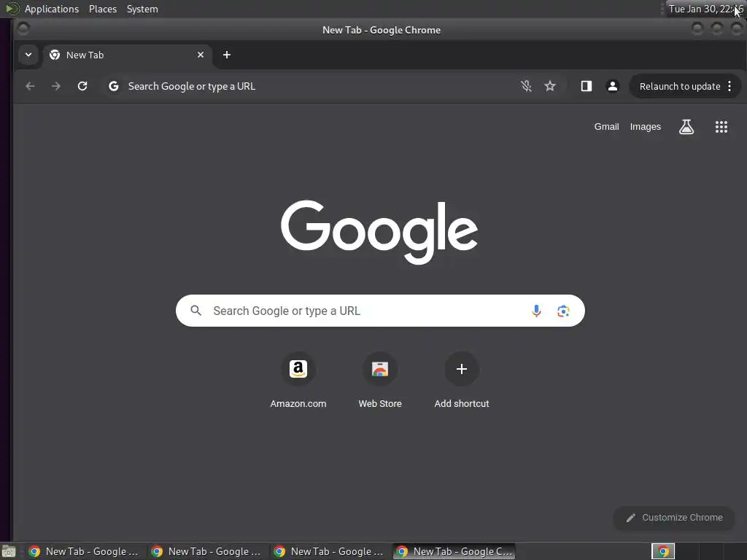This screenshot has height=560, width=747.
Task: Click the green distro logo icon in the top panel
Action: pos(12,9)
